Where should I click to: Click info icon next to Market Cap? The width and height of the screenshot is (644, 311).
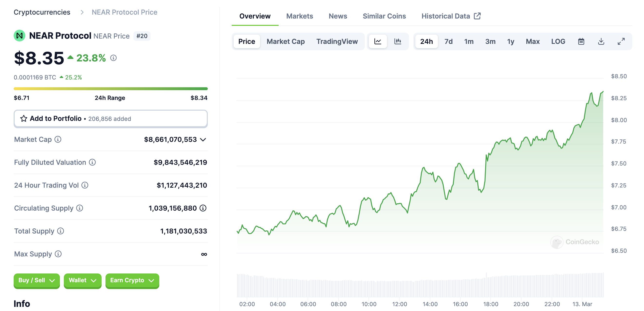(58, 139)
